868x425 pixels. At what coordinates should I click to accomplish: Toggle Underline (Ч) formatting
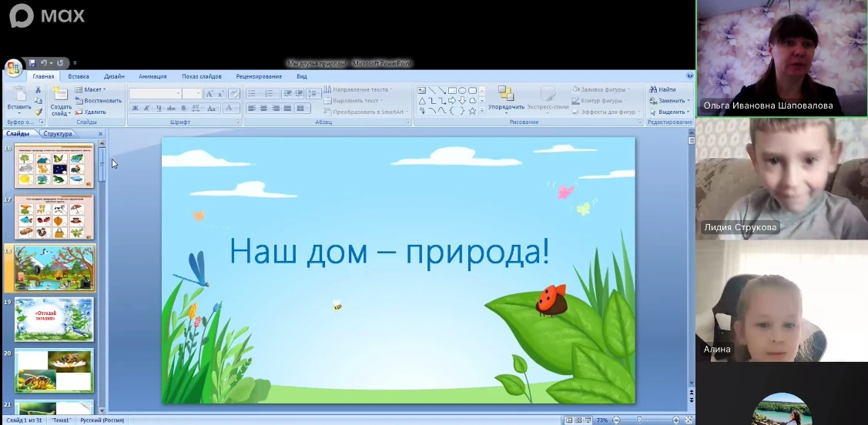159,108
